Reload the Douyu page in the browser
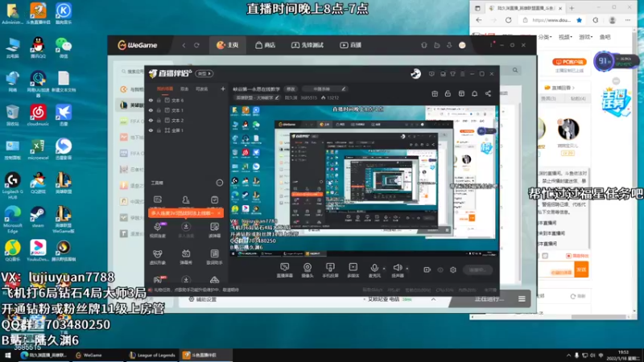 click(x=509, y=19)
